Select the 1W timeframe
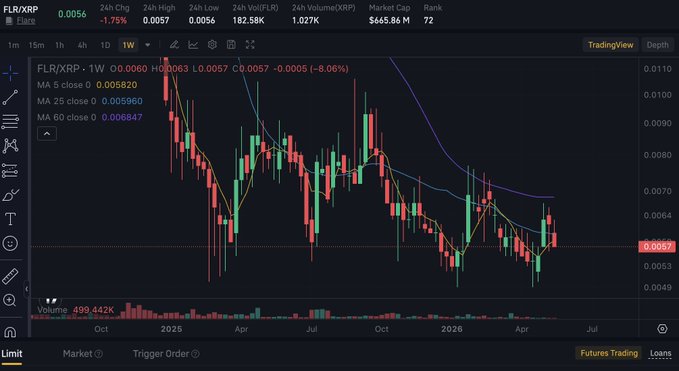The height and width of the screenshot is (371, 679). click(x=128, y=45)
